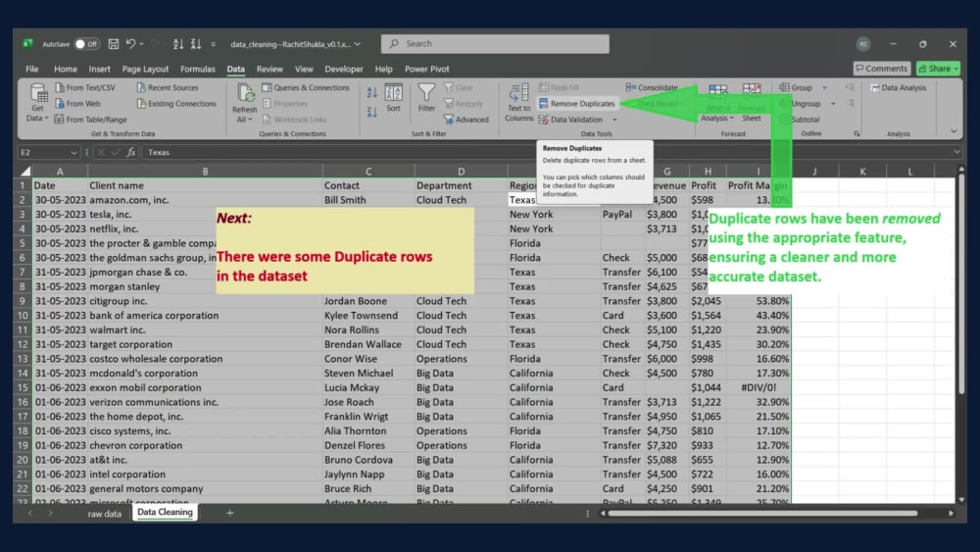Click Insert Function fx icon
Image resolution: width=980 pixels, height=552 pixels.
(x=131, y=152)
